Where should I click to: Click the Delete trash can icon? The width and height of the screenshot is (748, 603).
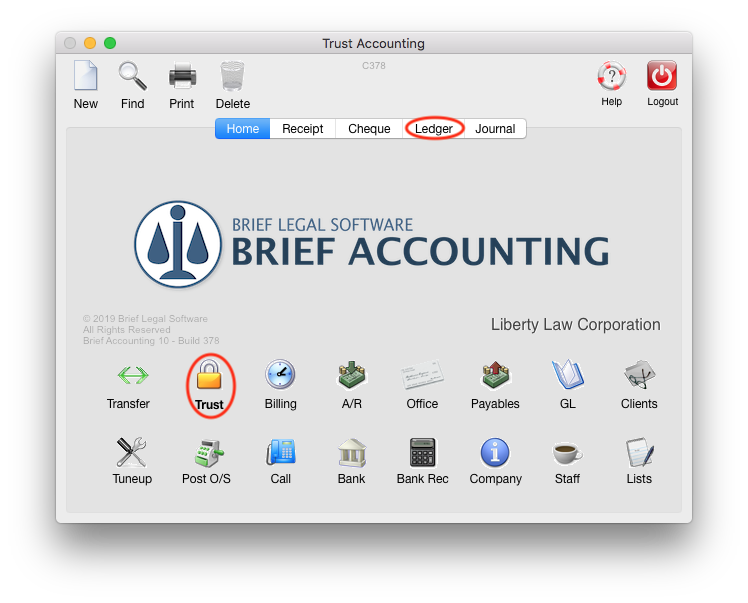pos(232,76)
